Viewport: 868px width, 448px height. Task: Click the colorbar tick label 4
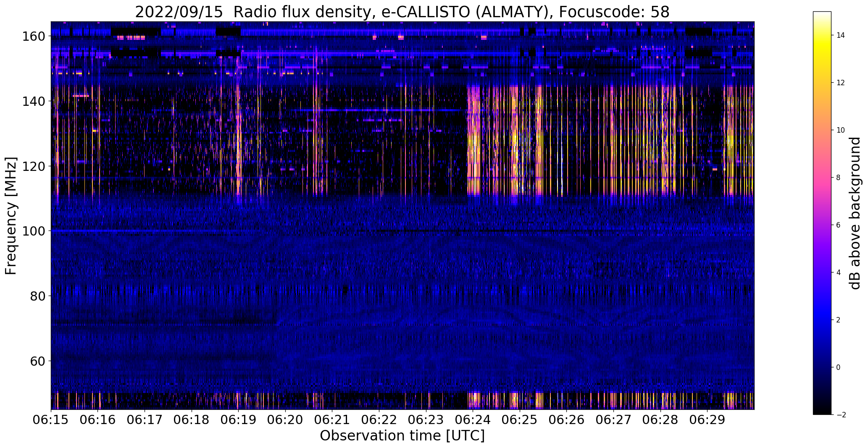click(839, 272)
